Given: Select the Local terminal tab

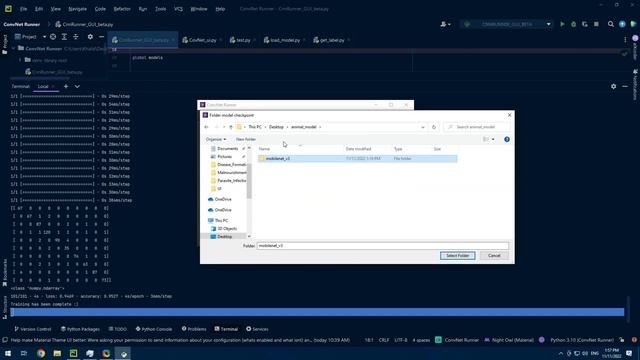Looking at the screenshot, I should [43, 87].
